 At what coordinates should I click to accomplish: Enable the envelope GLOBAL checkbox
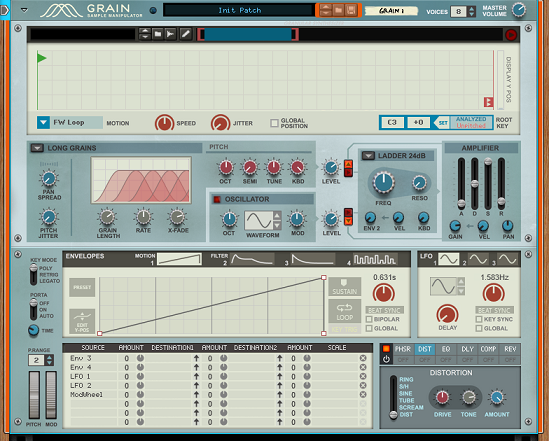(x=369, y=328)
